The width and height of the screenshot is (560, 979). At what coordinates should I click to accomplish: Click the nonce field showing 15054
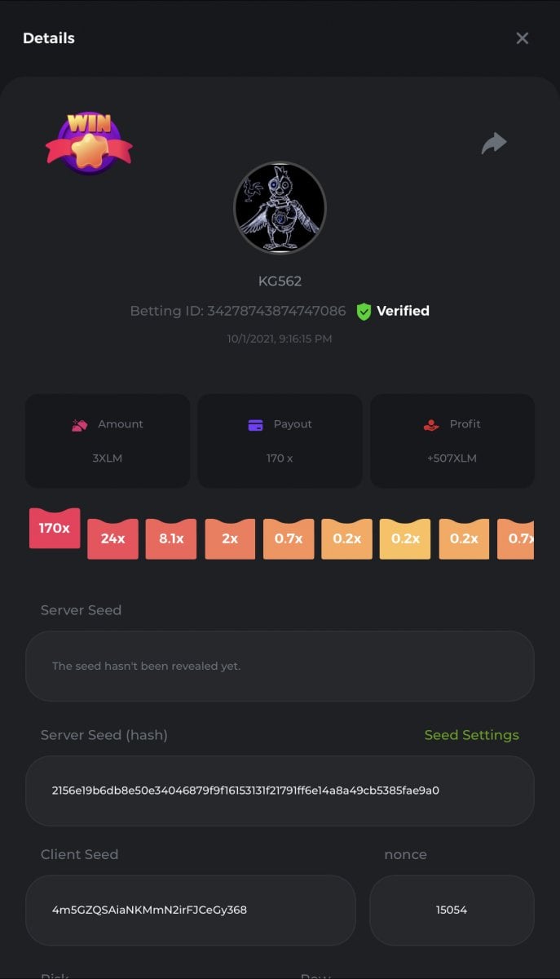click(x=452, y=910)
